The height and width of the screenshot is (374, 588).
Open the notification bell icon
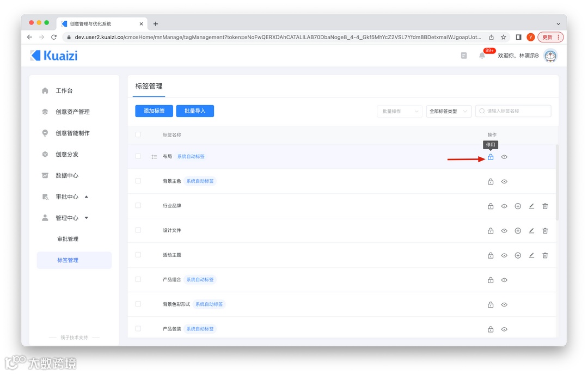click(482, 56)
